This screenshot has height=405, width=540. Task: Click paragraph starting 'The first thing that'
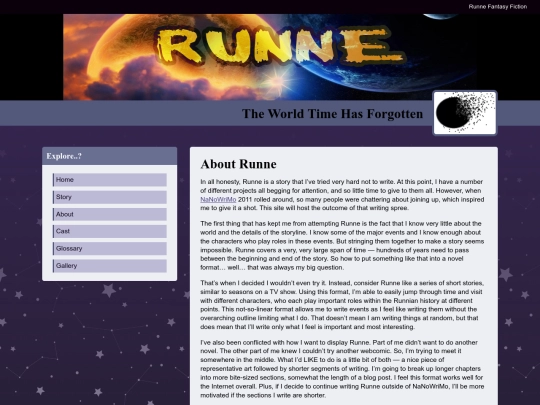point(342,246)
